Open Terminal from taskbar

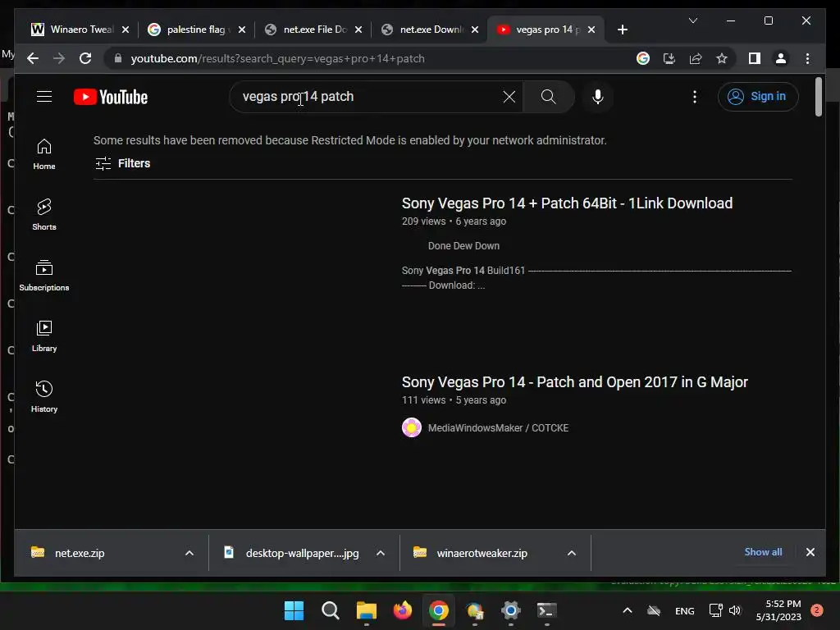(546, 610)
